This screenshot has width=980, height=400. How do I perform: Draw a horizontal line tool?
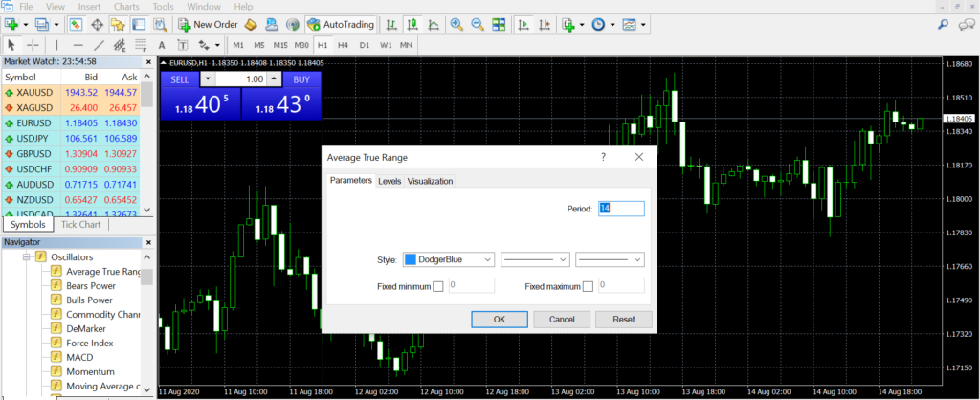coord(78,45)
